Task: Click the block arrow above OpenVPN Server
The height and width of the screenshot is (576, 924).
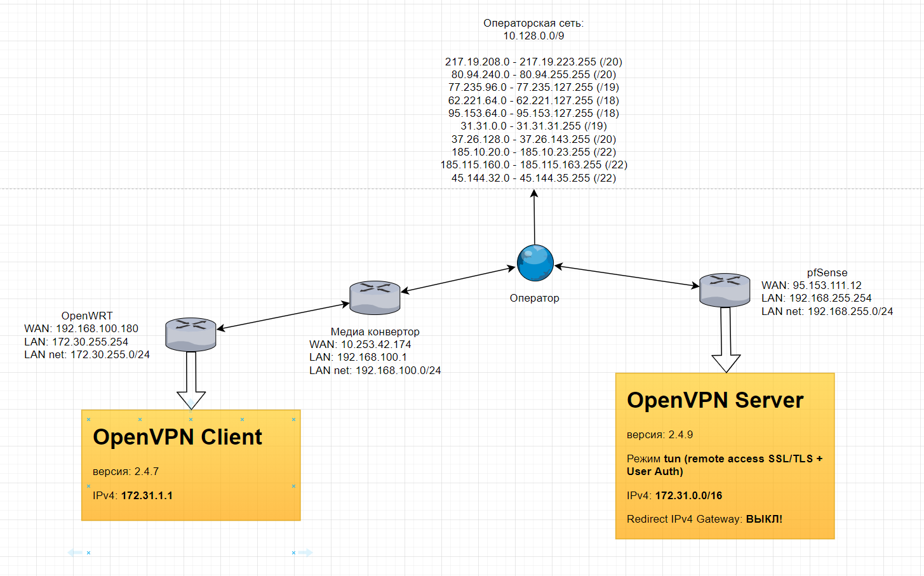Action: pyautogui.click(x=726, y=340)
